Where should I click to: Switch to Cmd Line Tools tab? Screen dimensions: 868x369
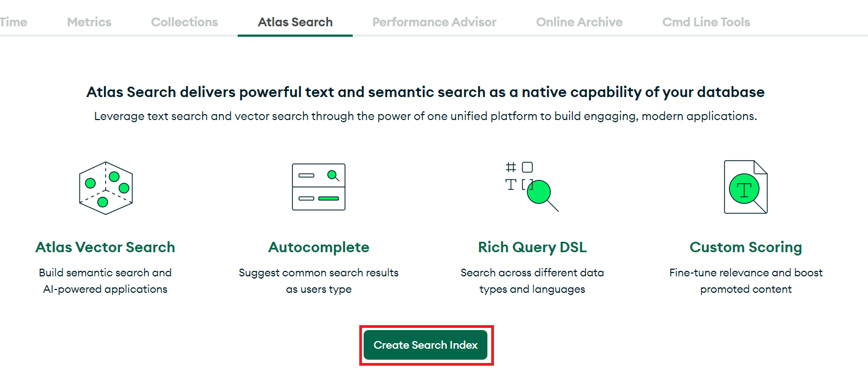[706, 22]
